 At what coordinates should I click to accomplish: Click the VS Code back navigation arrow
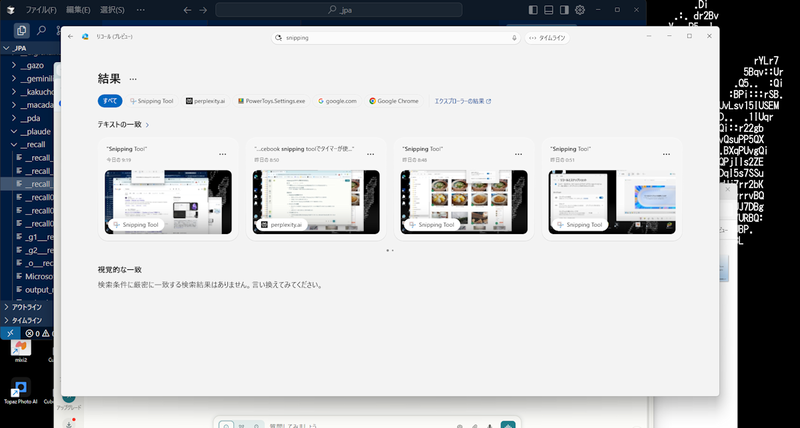click(x=187, y=10)
